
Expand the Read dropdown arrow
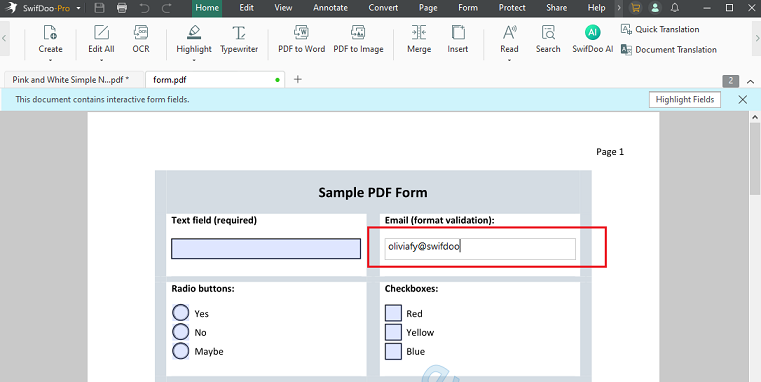point(509,60)
